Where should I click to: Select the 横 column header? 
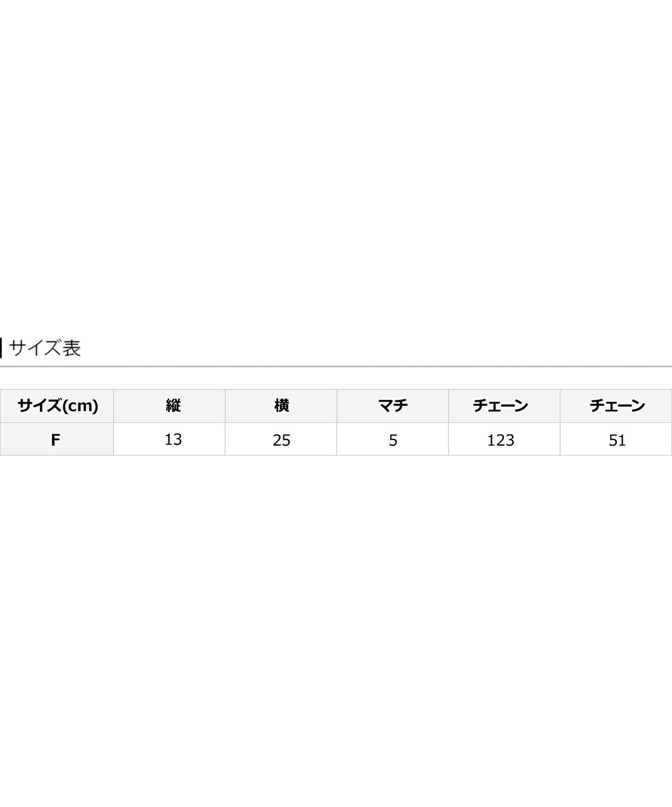[x=281, y=406]
